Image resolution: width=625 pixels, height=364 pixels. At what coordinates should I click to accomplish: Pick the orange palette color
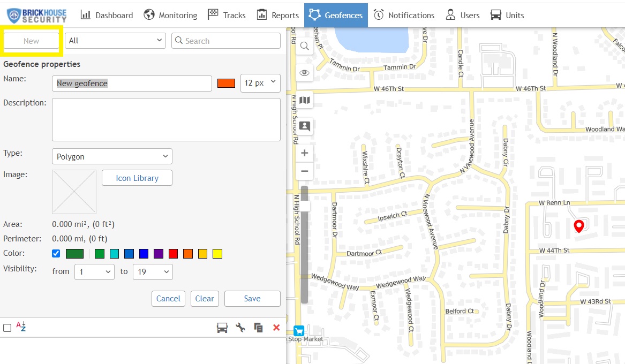tap(188, 254)
